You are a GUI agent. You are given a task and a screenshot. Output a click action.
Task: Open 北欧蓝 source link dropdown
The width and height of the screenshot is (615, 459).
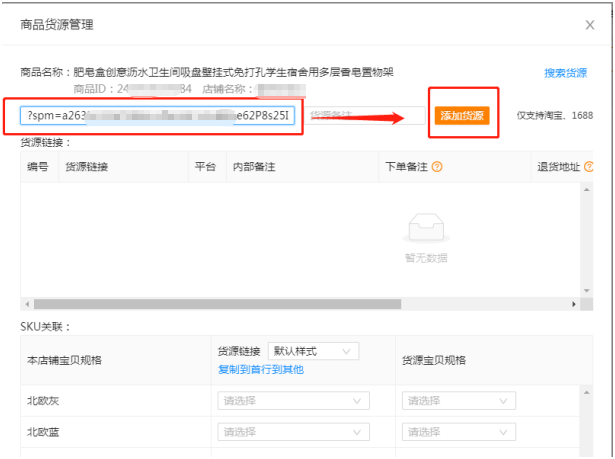tap(293, 433)
